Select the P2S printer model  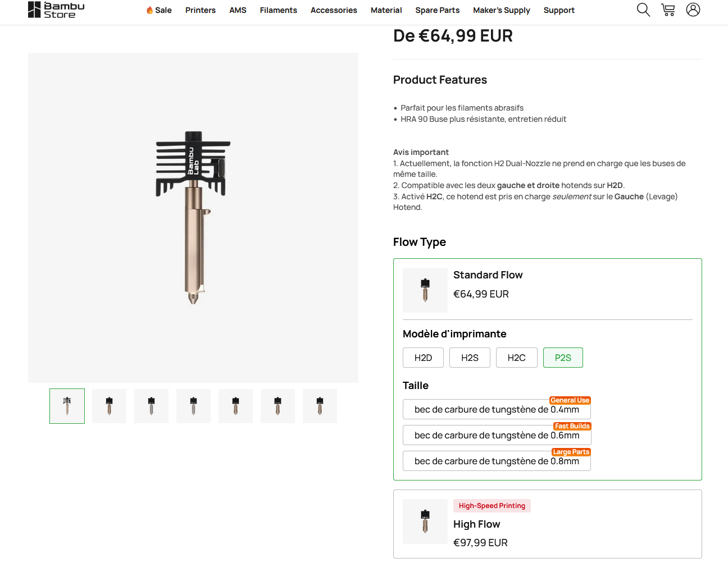coord(563,358)
